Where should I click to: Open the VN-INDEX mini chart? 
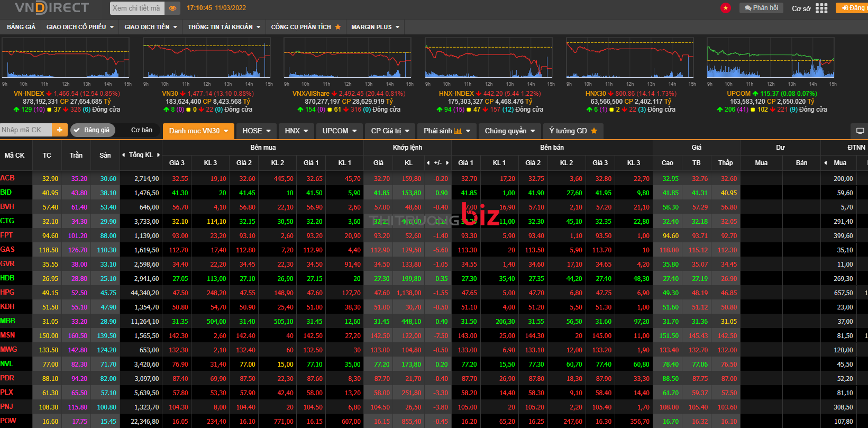click(66, 58)
